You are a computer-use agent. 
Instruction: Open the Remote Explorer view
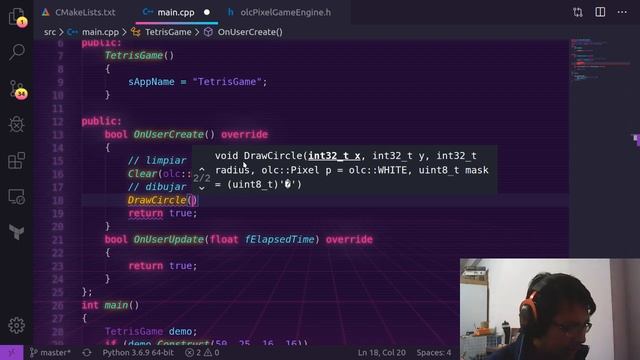(17, 196)
